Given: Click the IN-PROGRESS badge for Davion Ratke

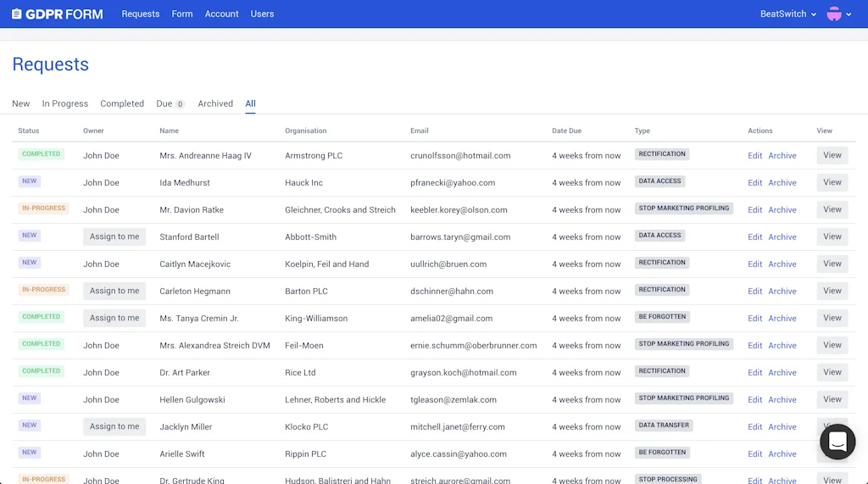Looking at the screenshot, I should [x=43, y=209].
